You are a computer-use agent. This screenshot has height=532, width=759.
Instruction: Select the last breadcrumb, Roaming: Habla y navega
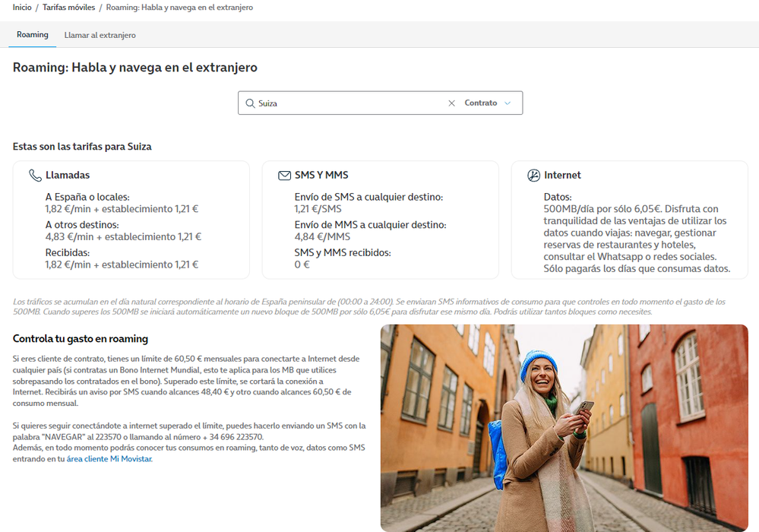point(179,8)
